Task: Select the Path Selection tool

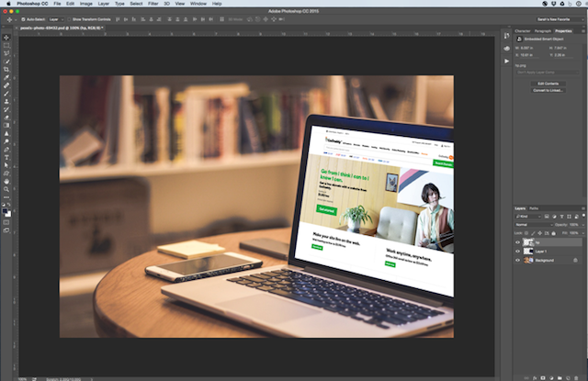Action: (6, 165)
